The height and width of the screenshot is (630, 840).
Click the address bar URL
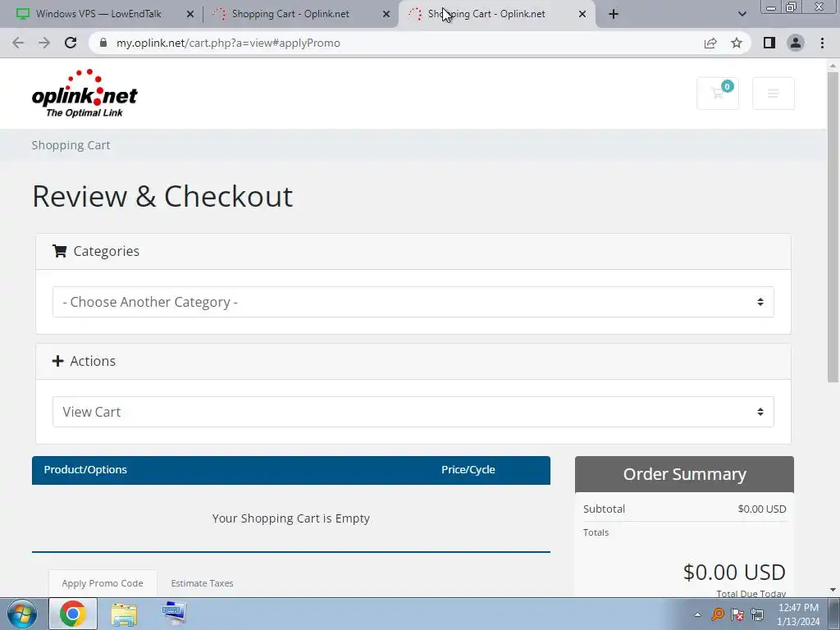[228, 43]
